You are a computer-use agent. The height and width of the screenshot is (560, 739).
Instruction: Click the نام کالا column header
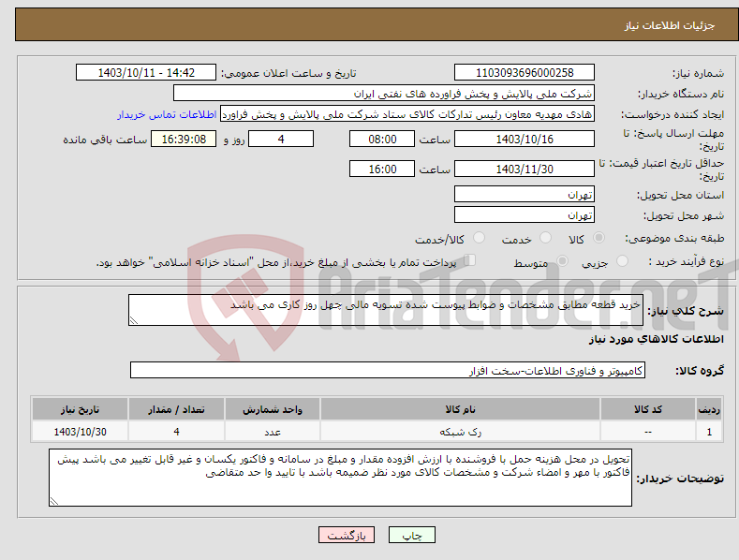(x=460, y=409)
